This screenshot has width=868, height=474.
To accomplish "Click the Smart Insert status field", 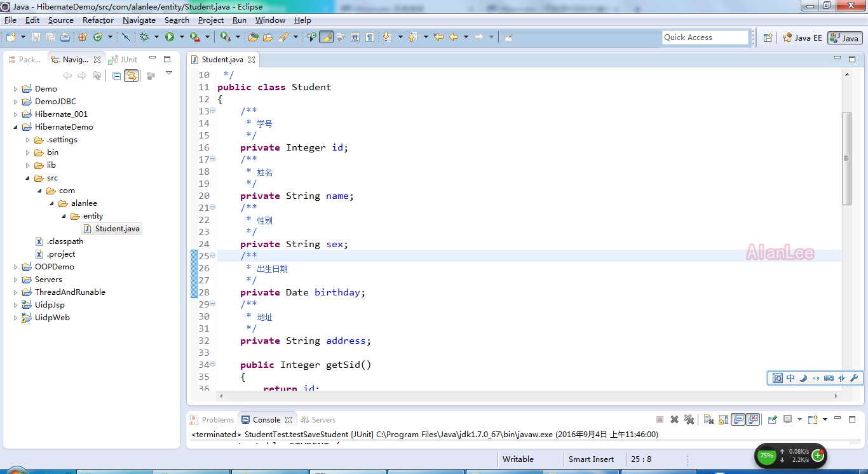I will [592, 459].
